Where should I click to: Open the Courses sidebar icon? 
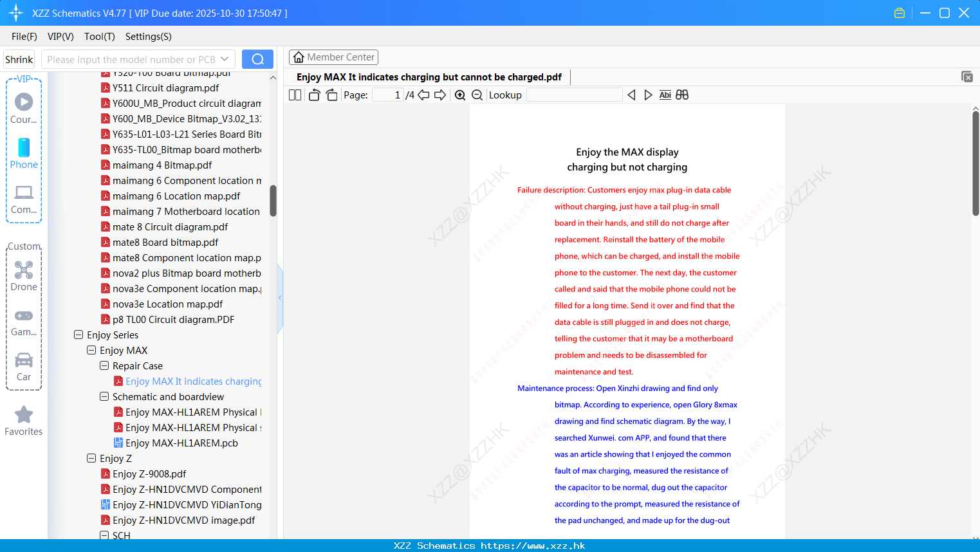(x=24, y=109)
